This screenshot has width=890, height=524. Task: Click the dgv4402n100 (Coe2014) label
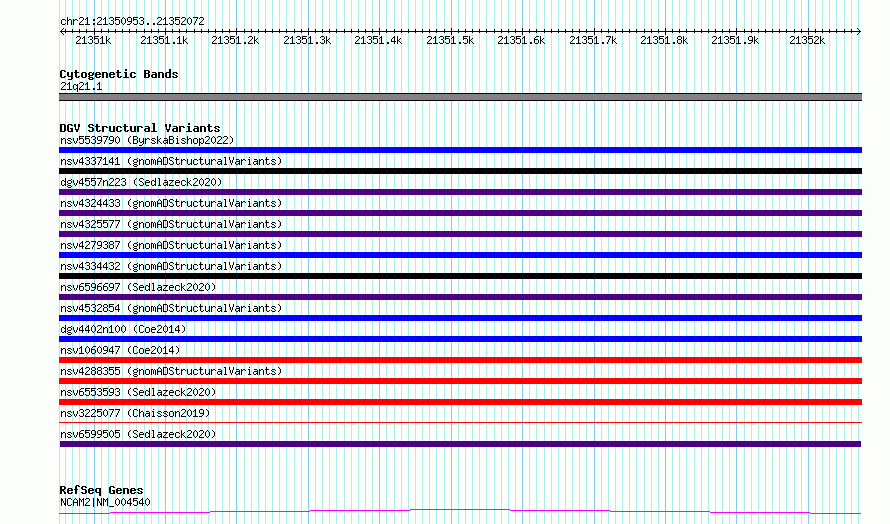point(123,329)
